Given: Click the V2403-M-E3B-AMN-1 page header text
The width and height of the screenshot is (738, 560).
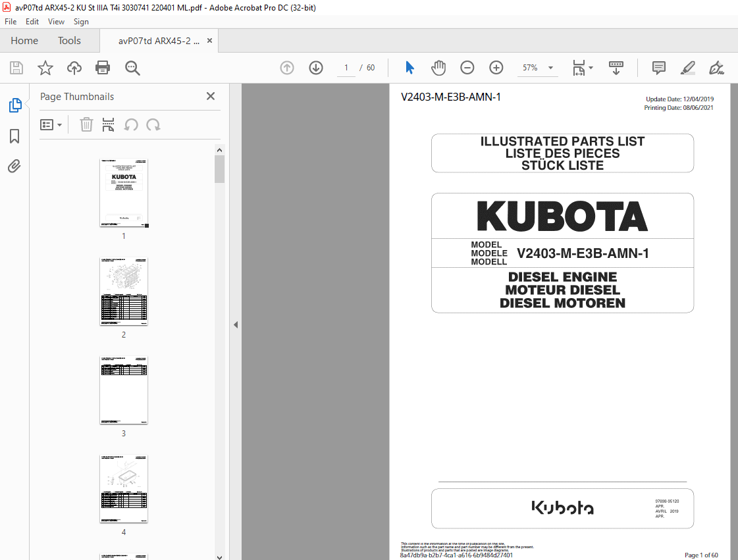Looking at the screenshot, I should [x=450, y=97].
